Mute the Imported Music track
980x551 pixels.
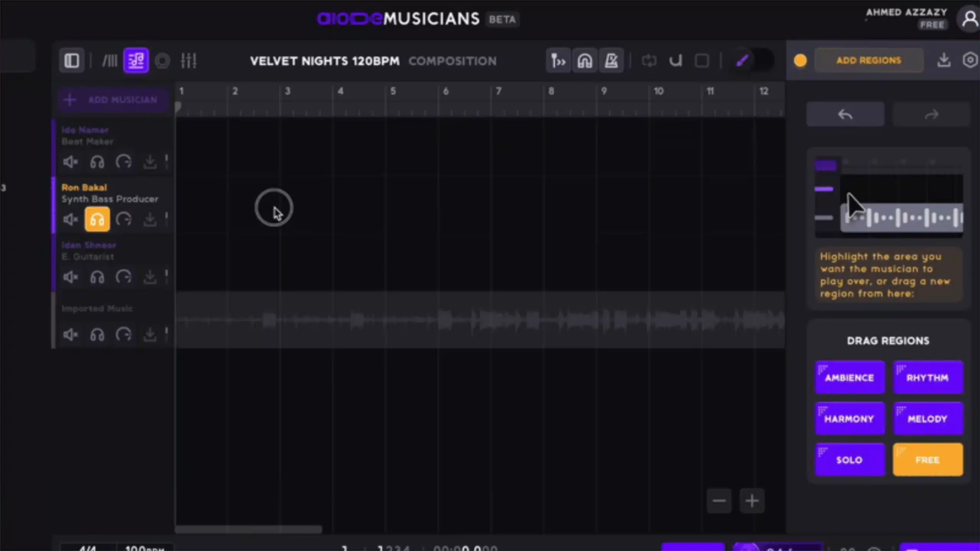(70, 334)
